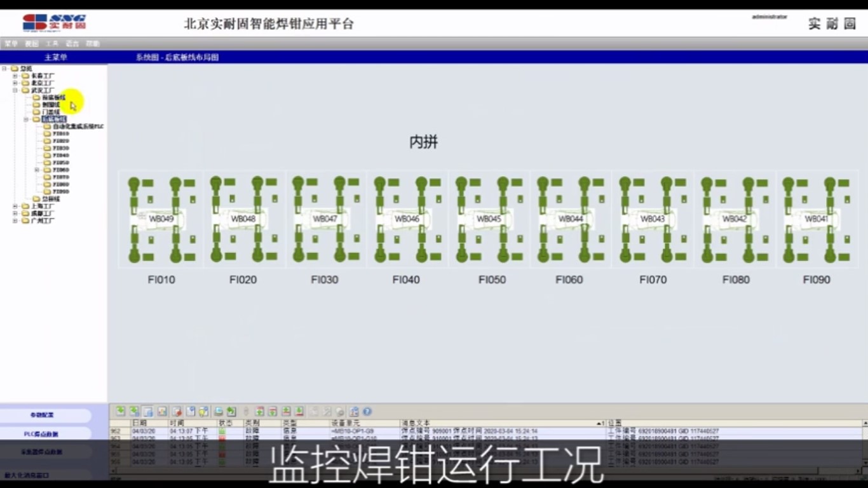Click the WB044 welding station diagram
Screen dimensions: 868x488
(x=570, y=219)
